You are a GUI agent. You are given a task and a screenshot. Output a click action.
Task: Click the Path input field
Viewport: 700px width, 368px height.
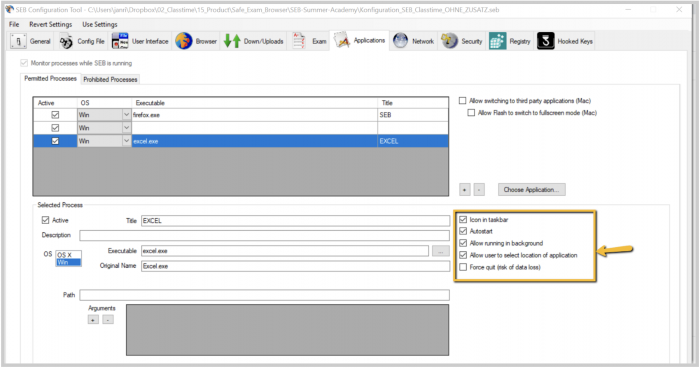(x=264, y=295)
